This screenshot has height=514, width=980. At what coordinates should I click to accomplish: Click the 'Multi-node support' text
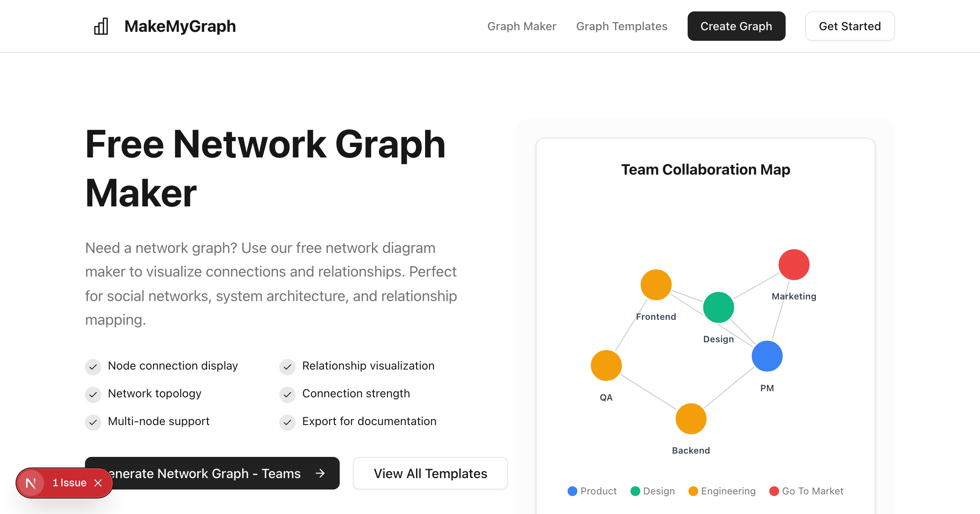coord(159,421)
